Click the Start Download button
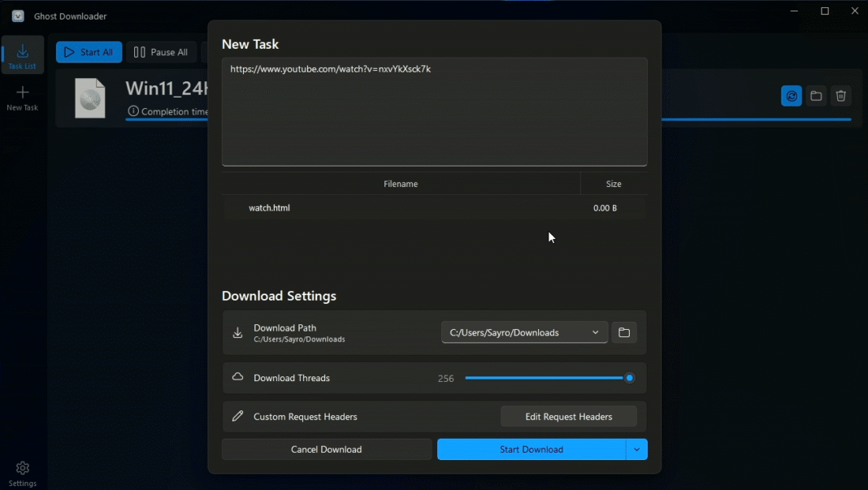868x490 pixels. coord(531,449)
